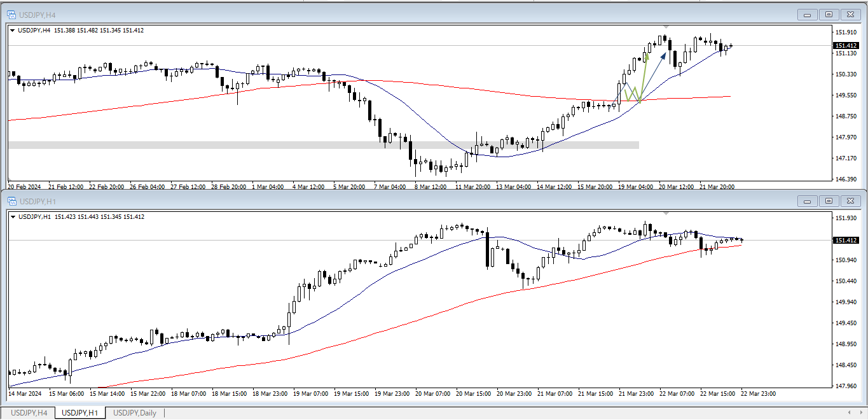Select the USDJPY,H1 bottom tab

pos(79,413)
